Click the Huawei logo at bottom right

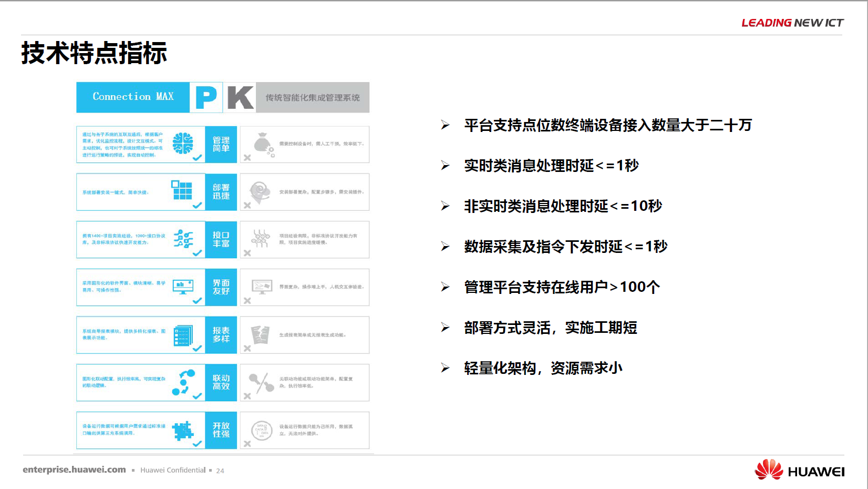coord(799,470)
